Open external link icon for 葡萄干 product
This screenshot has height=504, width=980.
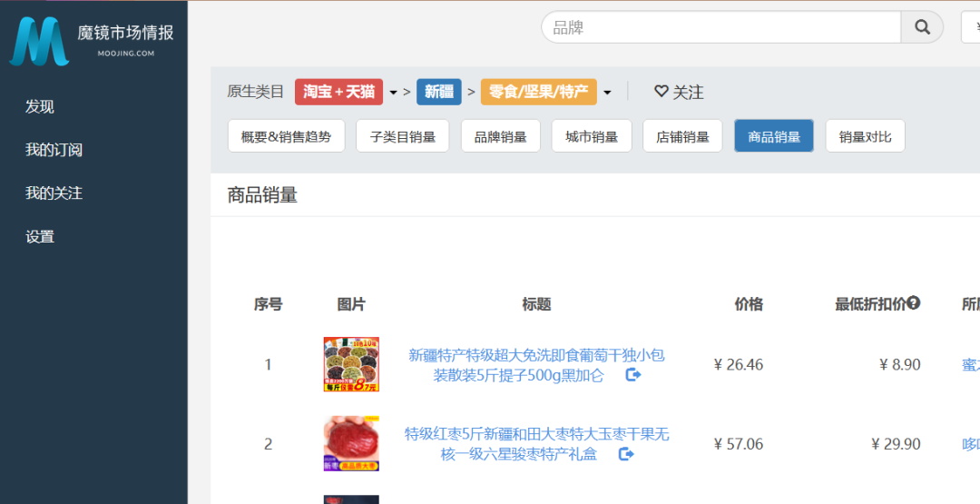633,375
